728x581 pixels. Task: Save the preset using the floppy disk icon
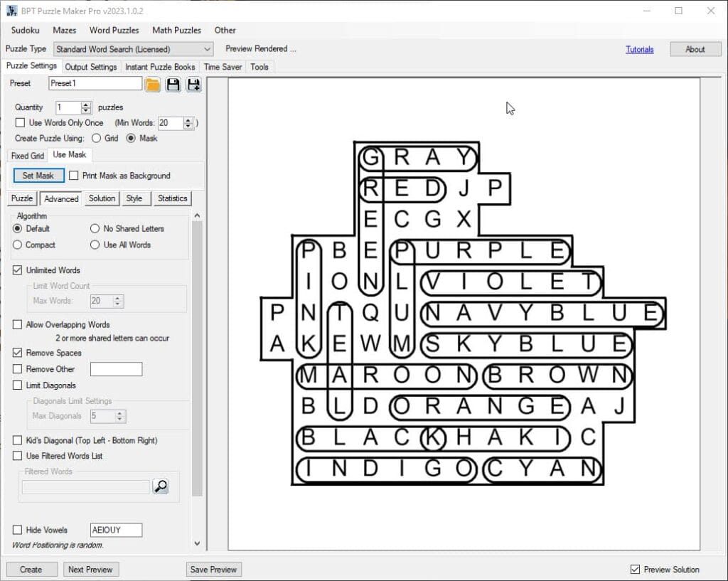[x=173, y=85]
